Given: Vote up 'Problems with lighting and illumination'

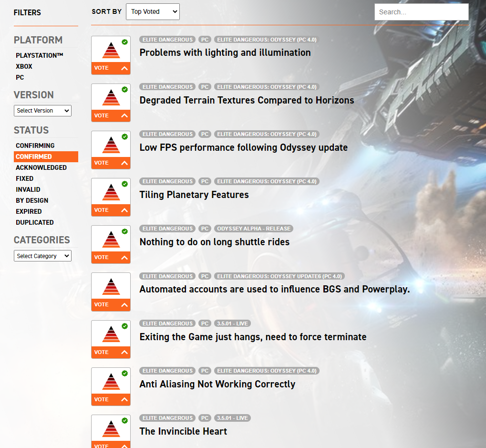Looking at the screenshot, I should [x=111, y=68].
